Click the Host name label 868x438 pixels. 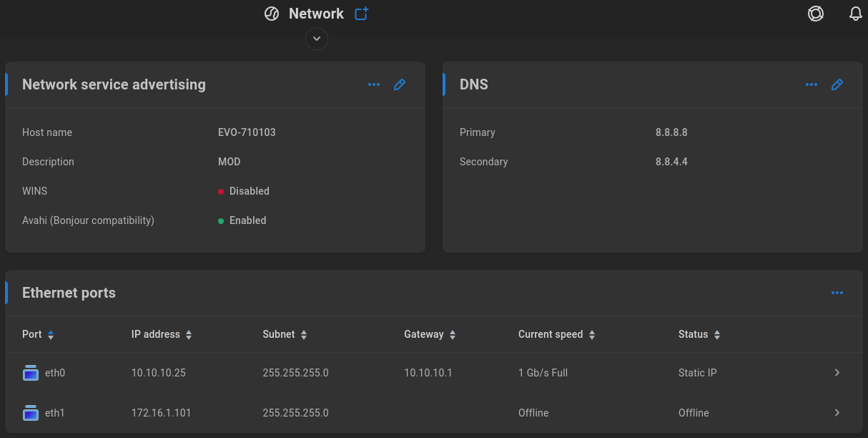[x=47, y=132]
